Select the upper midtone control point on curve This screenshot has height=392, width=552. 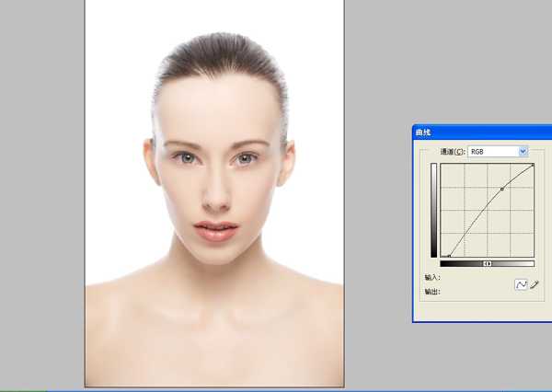(x=502, y=189)
